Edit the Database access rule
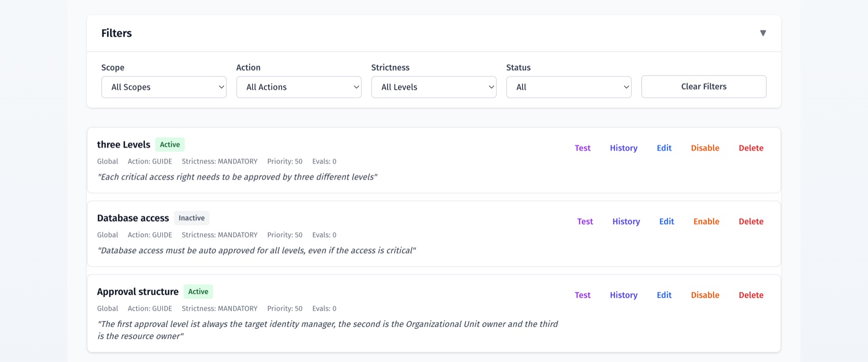Viewport: 868px width, 362px height. (667, 221)
